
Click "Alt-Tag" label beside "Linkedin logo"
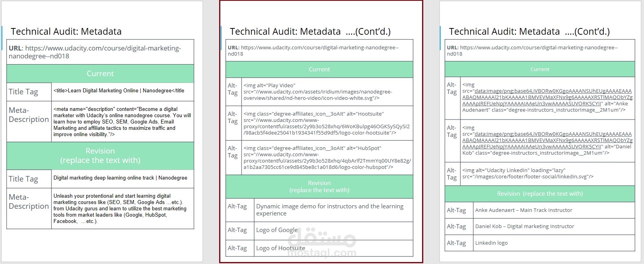pos(456,243)
